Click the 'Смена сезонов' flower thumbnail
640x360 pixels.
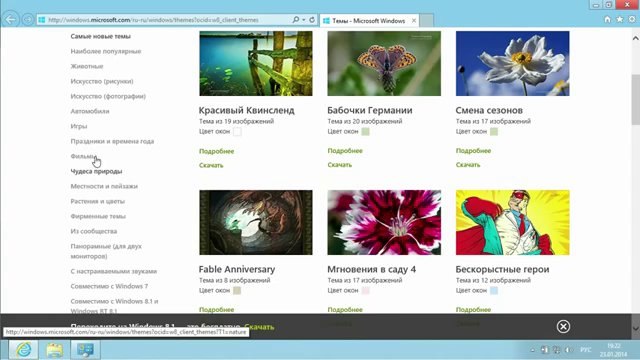(x=513, y=63)
